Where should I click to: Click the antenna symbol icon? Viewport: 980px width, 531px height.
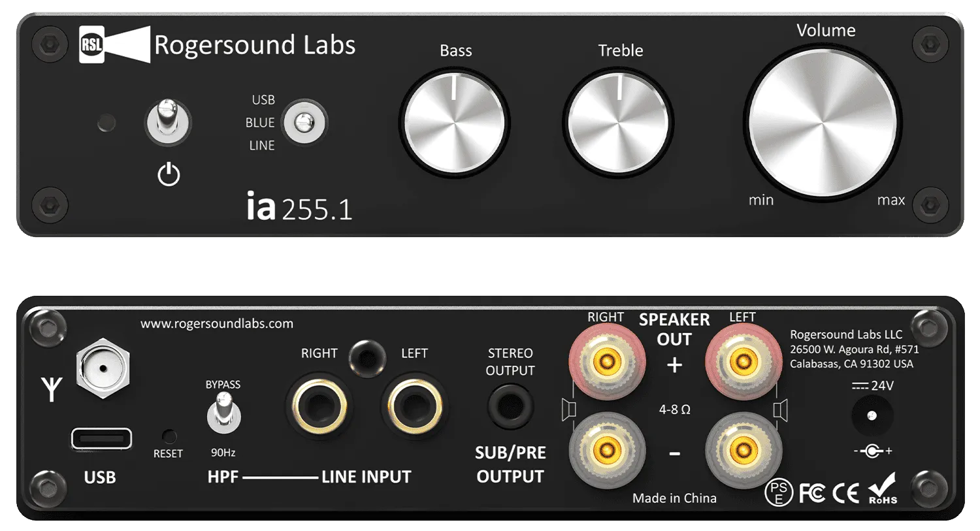click(x=51, y=389)
